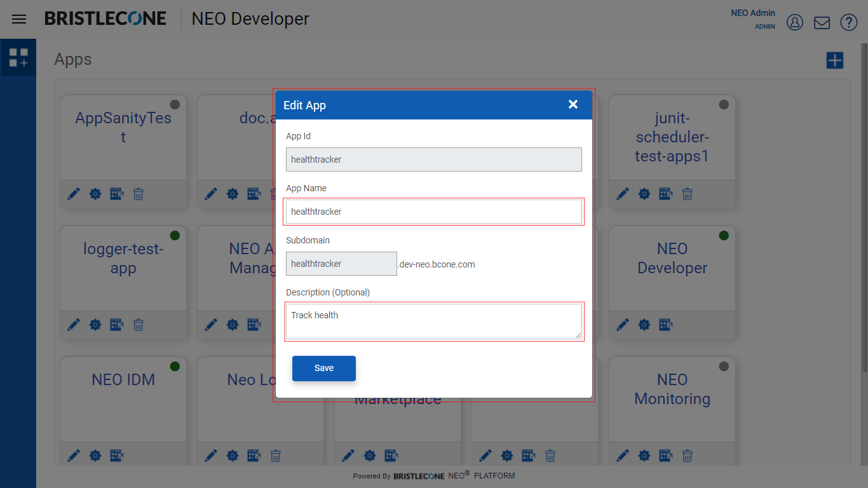Edit the Marketplace app with pencil icon
This screenshot has width=868, height=488.
(x=348, y=456)
